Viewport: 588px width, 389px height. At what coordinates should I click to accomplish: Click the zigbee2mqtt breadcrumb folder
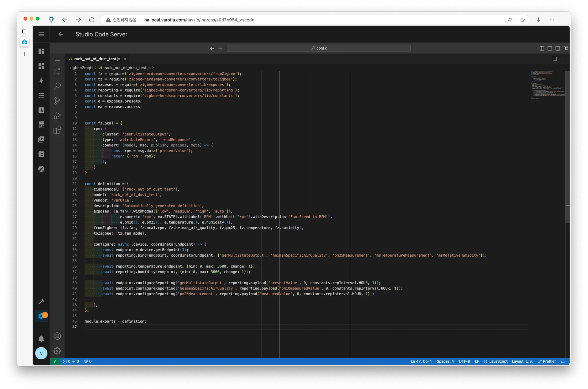81,68
